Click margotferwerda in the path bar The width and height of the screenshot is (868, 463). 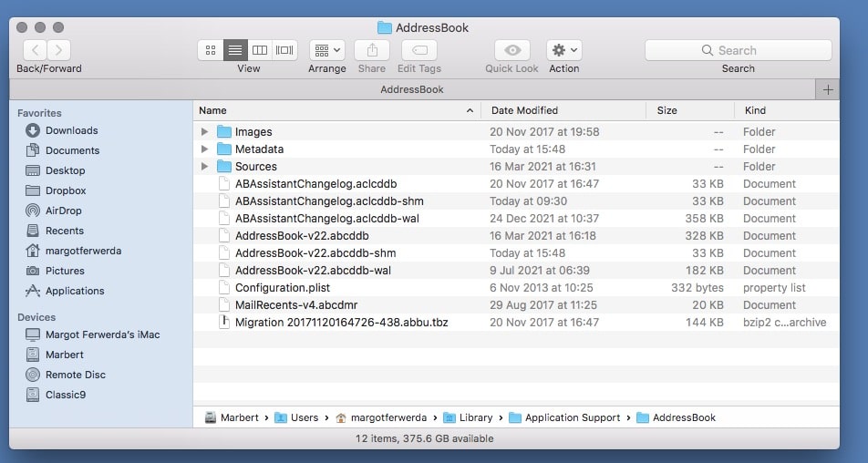[x=381, y=417]
